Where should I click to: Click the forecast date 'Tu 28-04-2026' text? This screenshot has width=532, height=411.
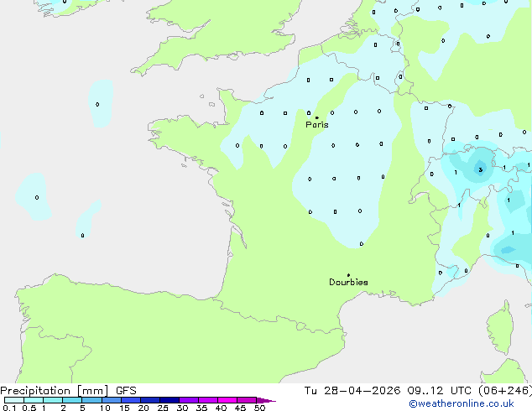(352, 391)
